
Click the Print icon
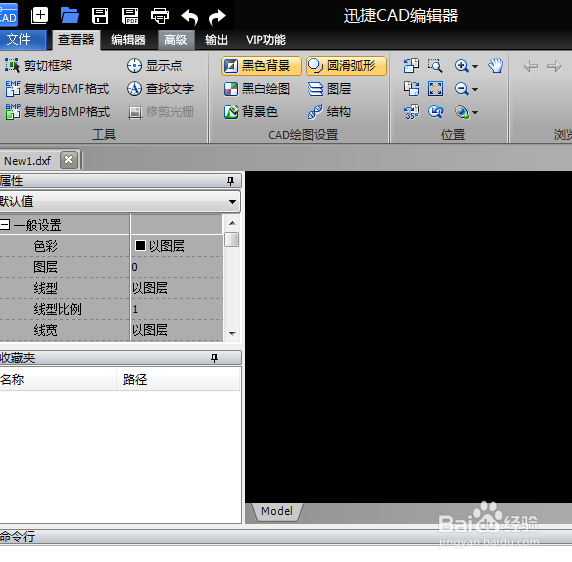[x=160, y=16]
